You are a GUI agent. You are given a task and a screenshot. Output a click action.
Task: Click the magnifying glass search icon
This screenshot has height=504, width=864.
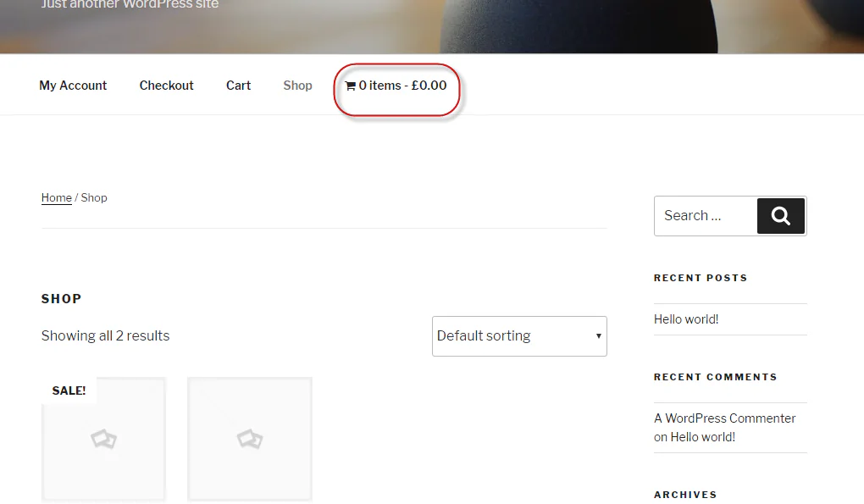click(779, 215)
